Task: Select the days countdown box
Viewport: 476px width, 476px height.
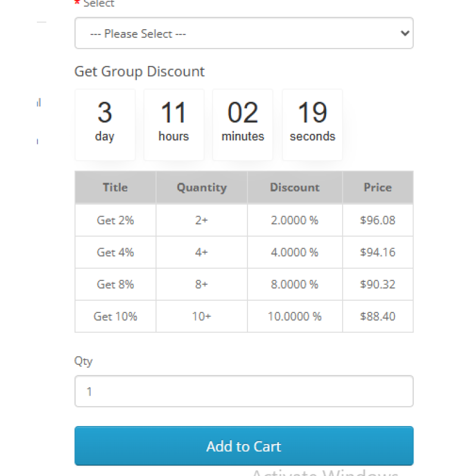Action: [x=105, y=124]
